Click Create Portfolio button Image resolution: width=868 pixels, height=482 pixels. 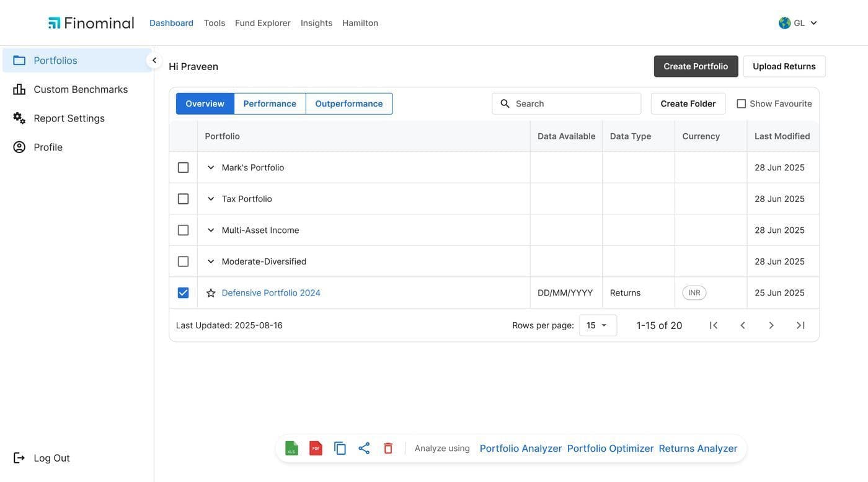(x=696, y=66)
